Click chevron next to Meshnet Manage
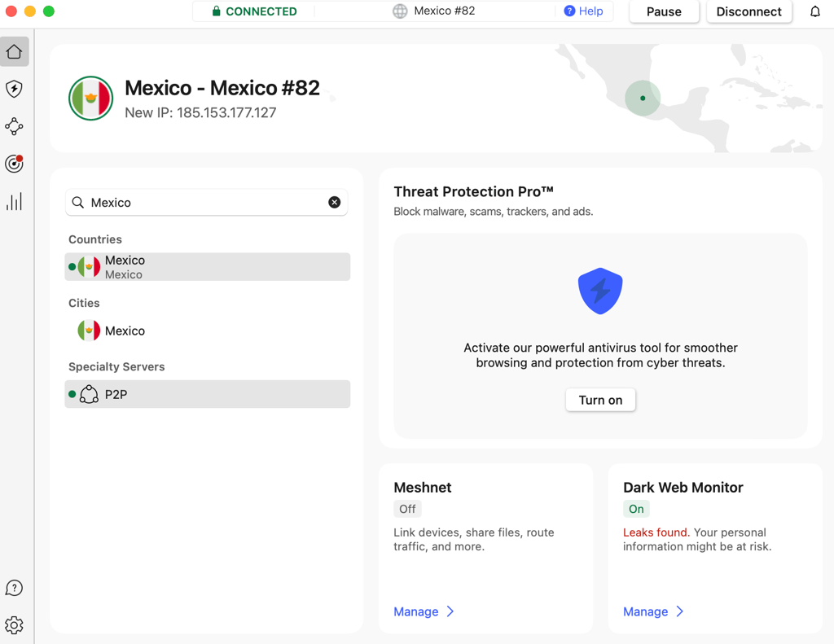This screenshot has height=644, width=834. 450,611
